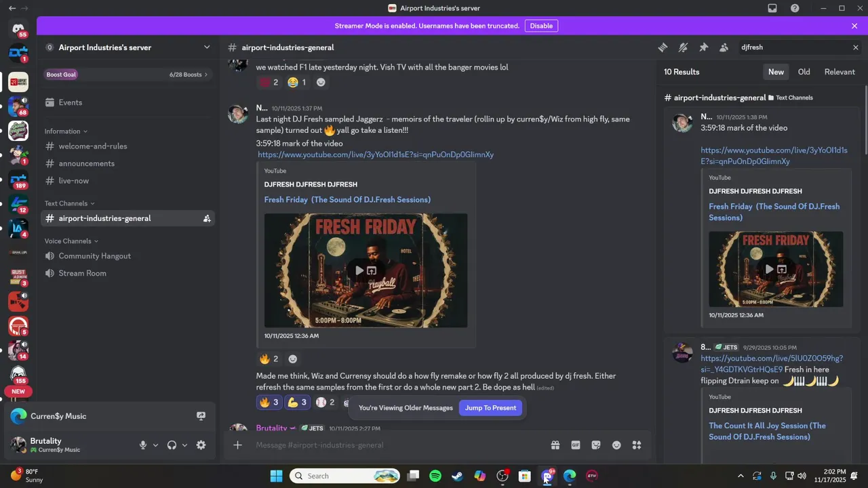
Task: Open Spotify from the taskbar
Action: click(x=435, y=476)
